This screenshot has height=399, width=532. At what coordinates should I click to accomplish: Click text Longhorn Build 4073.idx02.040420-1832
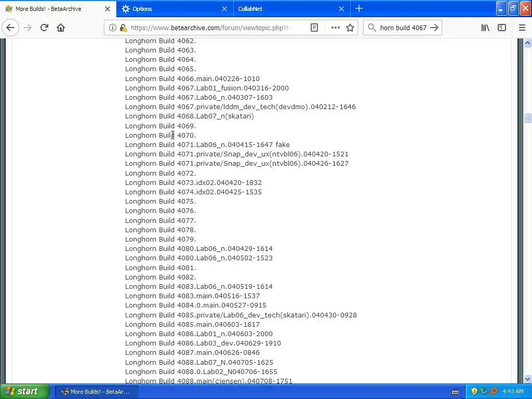coord(193,182)
